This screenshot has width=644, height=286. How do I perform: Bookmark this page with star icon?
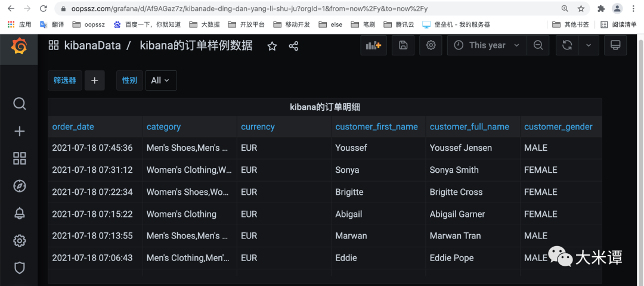581,8
